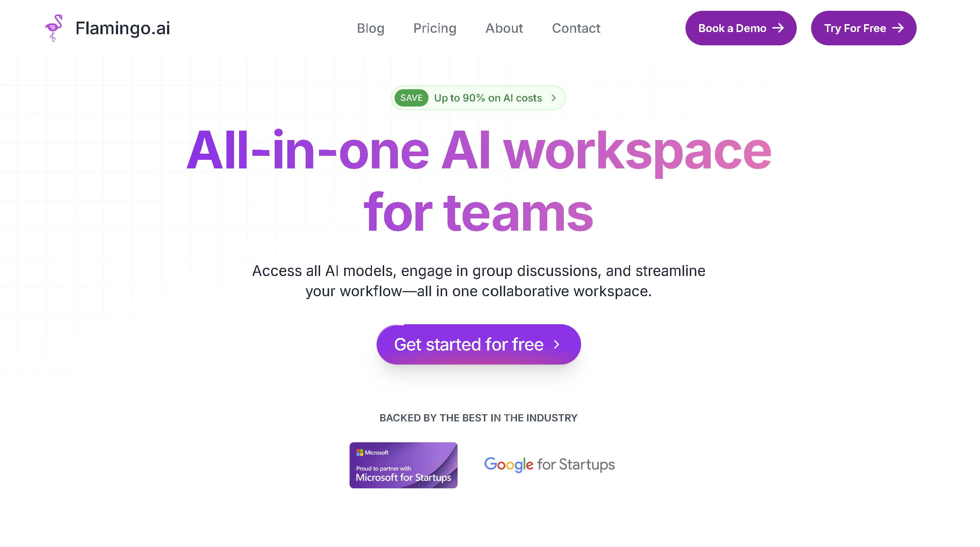Click the Flamingo.ai brand name text

122,28
